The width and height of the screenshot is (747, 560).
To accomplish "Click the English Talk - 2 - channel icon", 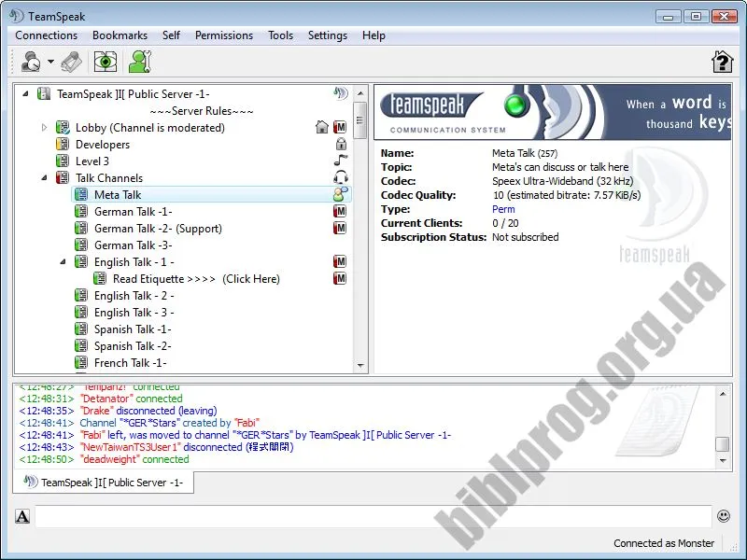I will [x=81, y=295].
